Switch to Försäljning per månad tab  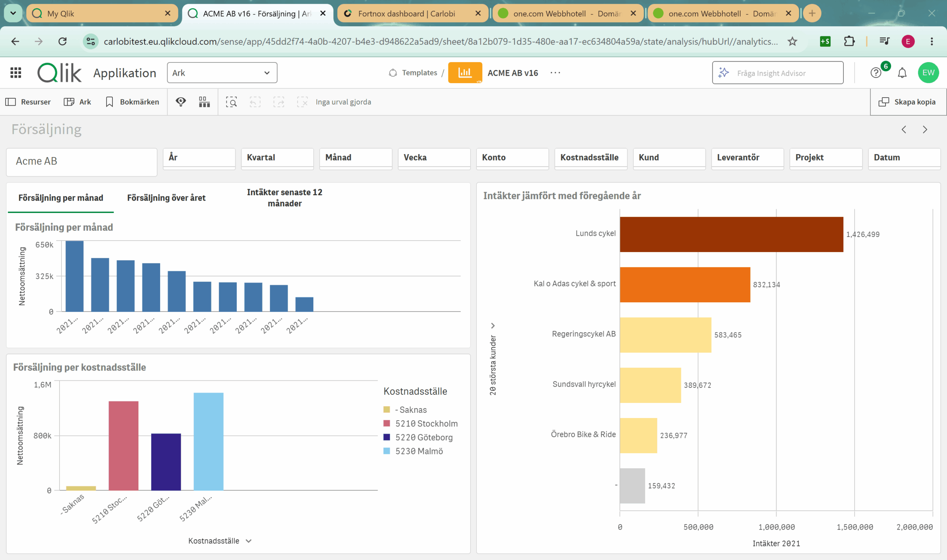61,198
